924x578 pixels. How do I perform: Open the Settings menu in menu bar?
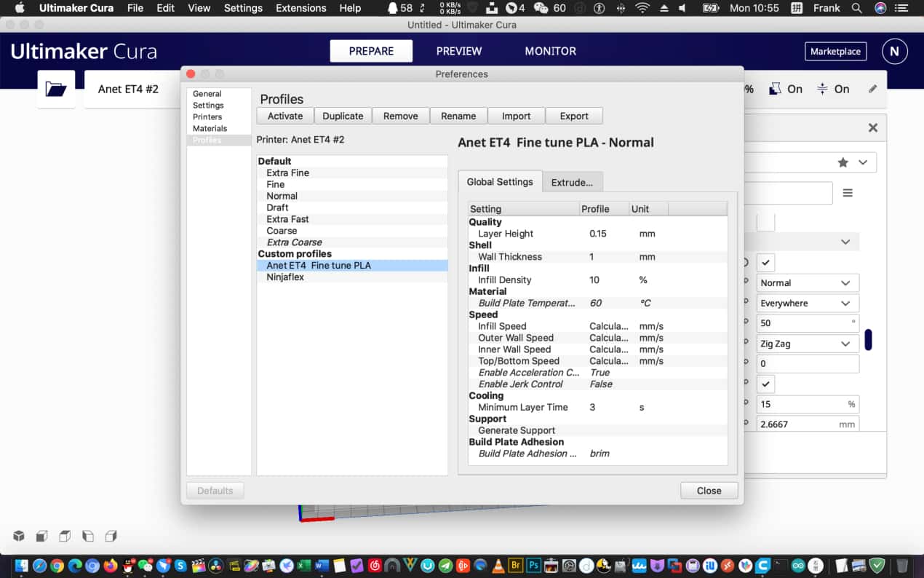tap(243, 8)
